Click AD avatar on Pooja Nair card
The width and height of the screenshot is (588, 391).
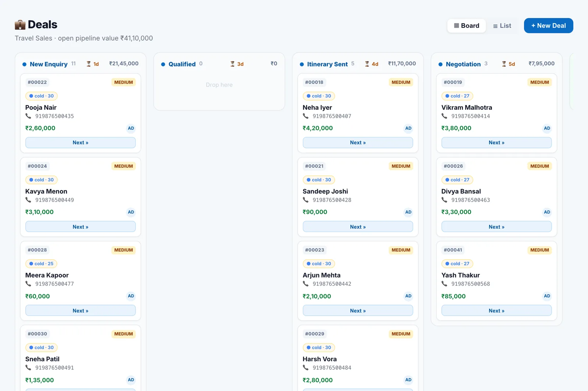coord(131,128)
